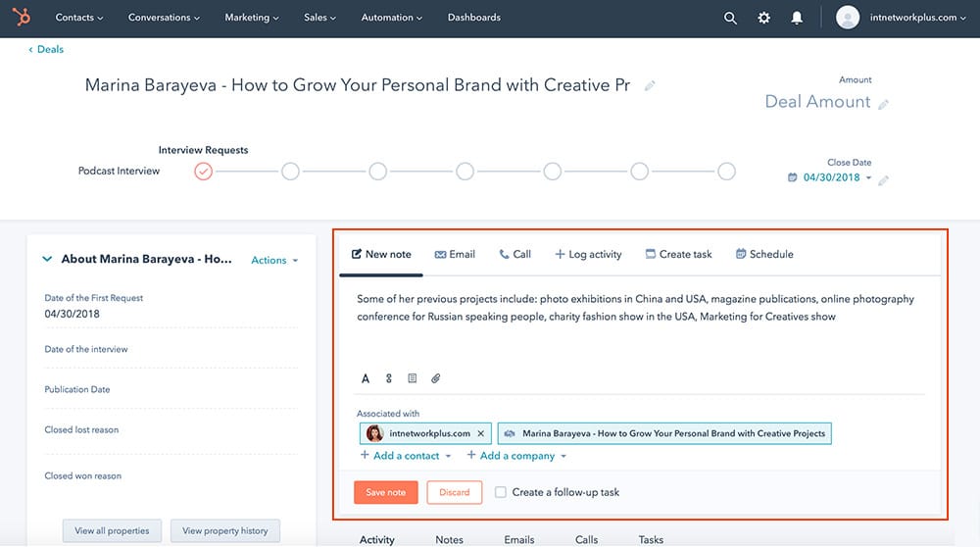The width and height of the screenshot is (980, 547).
Task: Open the Notes timeline tab
Action: click(x=450, y=539)
